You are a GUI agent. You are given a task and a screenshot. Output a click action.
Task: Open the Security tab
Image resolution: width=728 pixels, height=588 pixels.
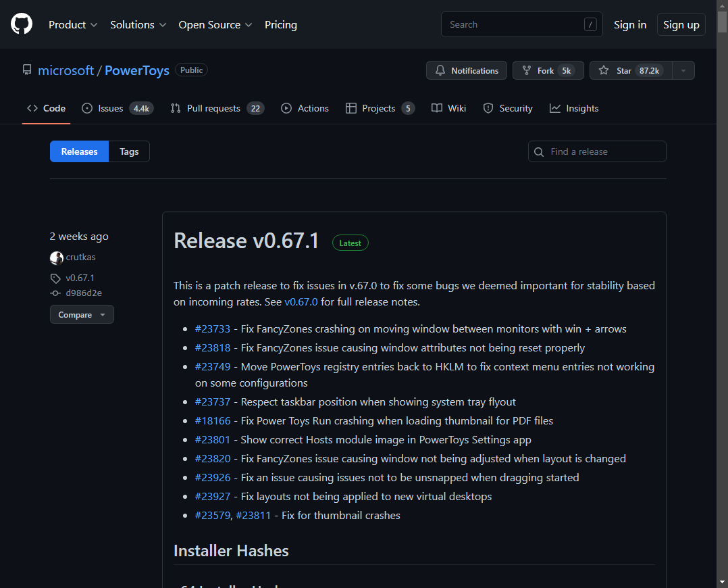tap(508, 108)
